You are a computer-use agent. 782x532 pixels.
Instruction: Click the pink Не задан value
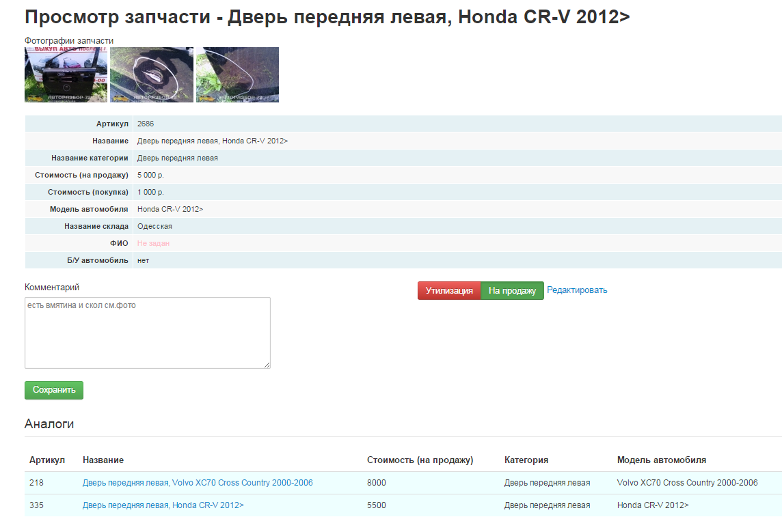153,243
